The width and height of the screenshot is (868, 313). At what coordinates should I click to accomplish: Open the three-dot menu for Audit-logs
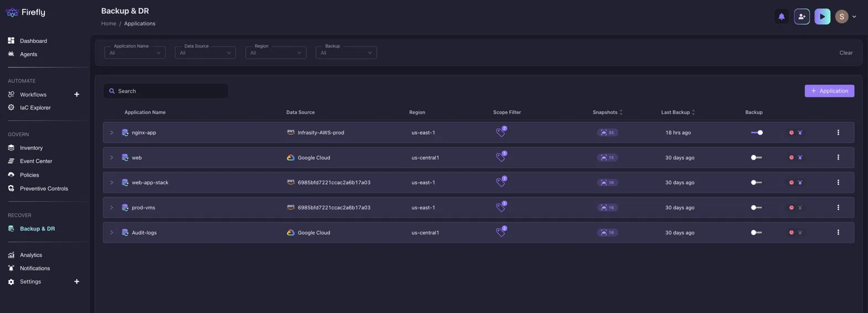click(838, 233)
